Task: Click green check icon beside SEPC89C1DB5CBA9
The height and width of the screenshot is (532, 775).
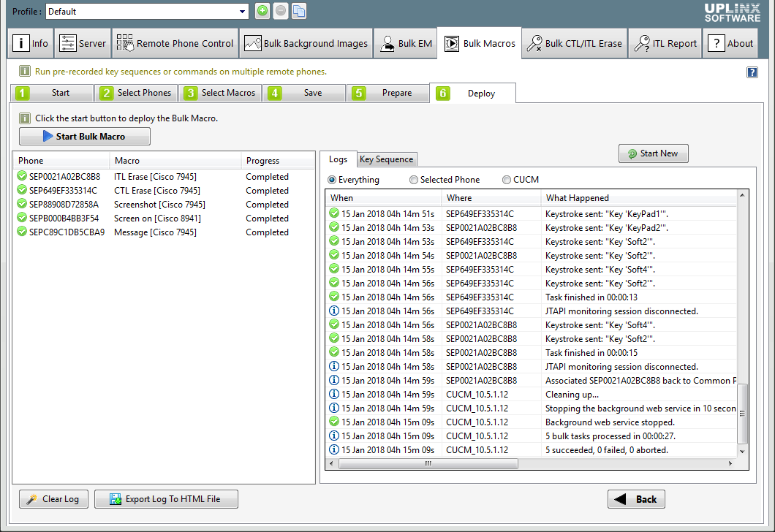Action: [x=21, y=231]
